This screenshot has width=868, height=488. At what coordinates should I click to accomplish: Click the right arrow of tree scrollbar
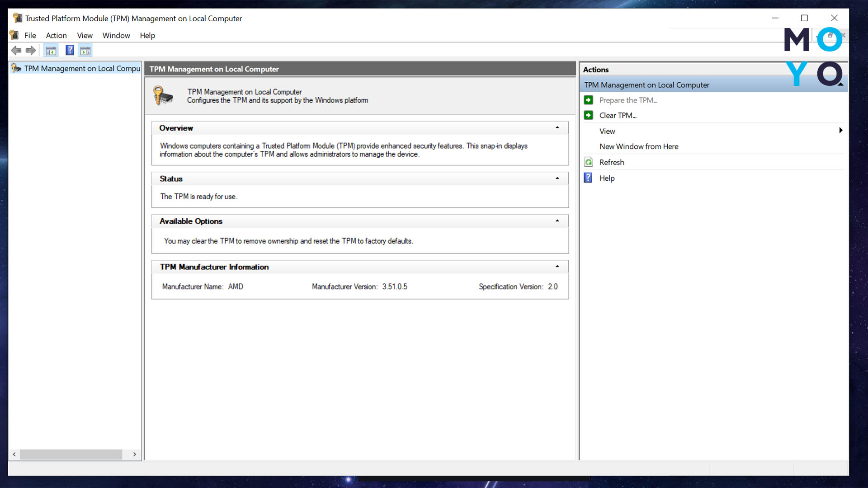point(134,454)
